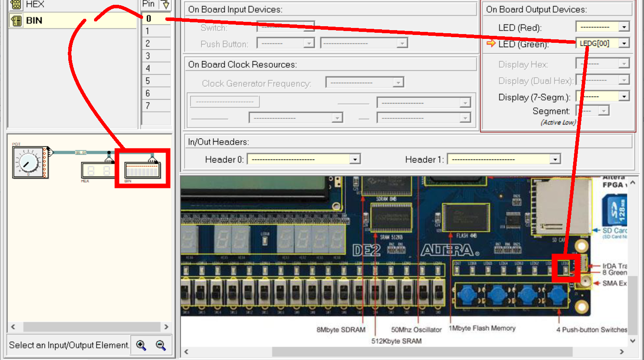Select the HEX element in the list
This screenshot has width=644, height=360.
pyautogui.click(x=73, y=5)
